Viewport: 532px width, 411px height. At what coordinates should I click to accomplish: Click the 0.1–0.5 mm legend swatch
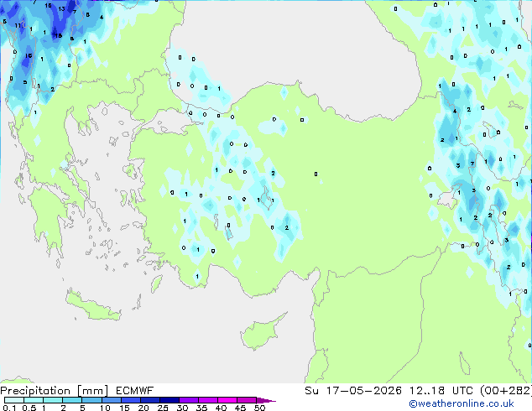point(14,400)
